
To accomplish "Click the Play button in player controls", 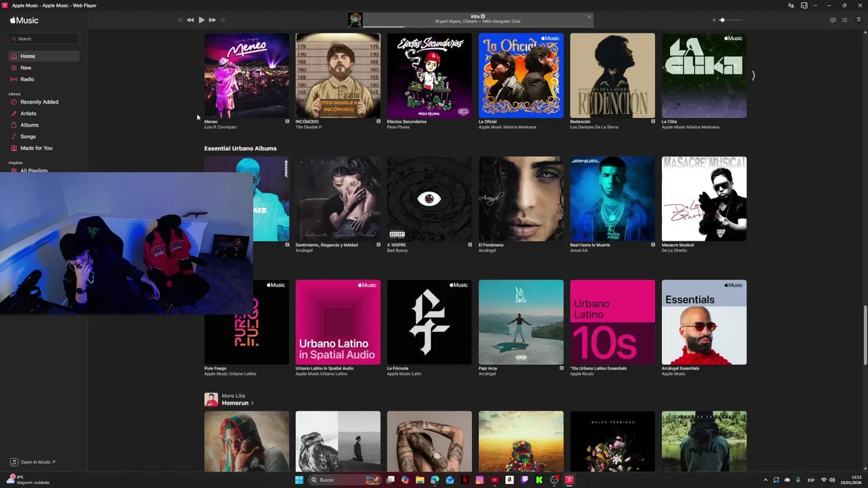I will tap(201, 20).
